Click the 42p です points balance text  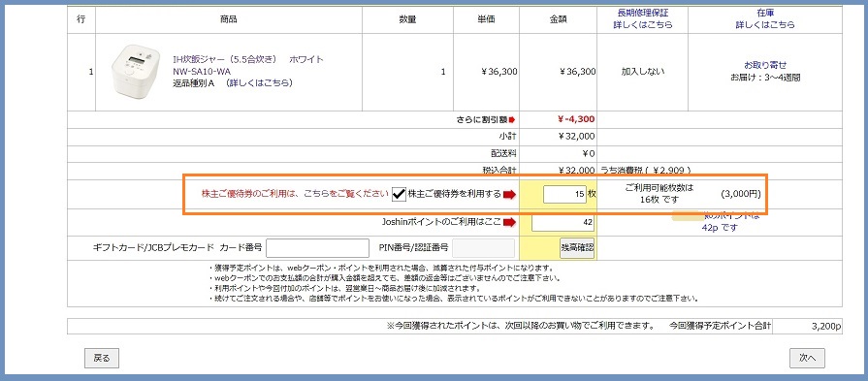[720, 227]
